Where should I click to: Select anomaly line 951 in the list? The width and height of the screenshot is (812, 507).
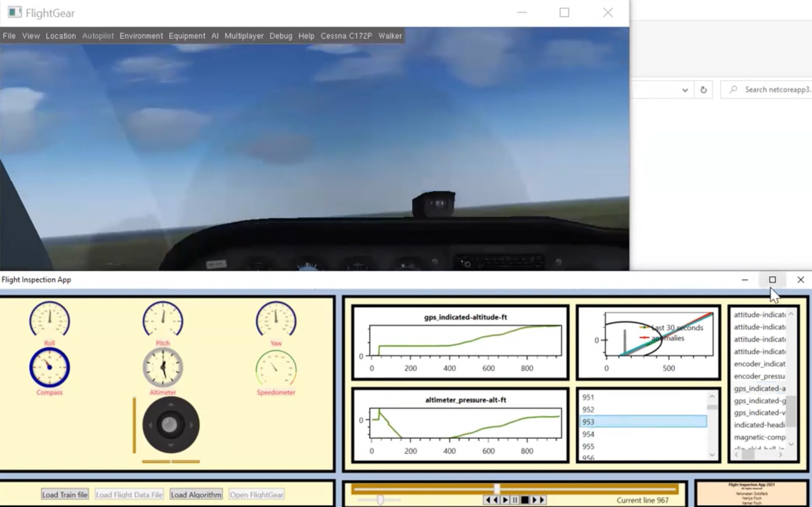point(643,397)
